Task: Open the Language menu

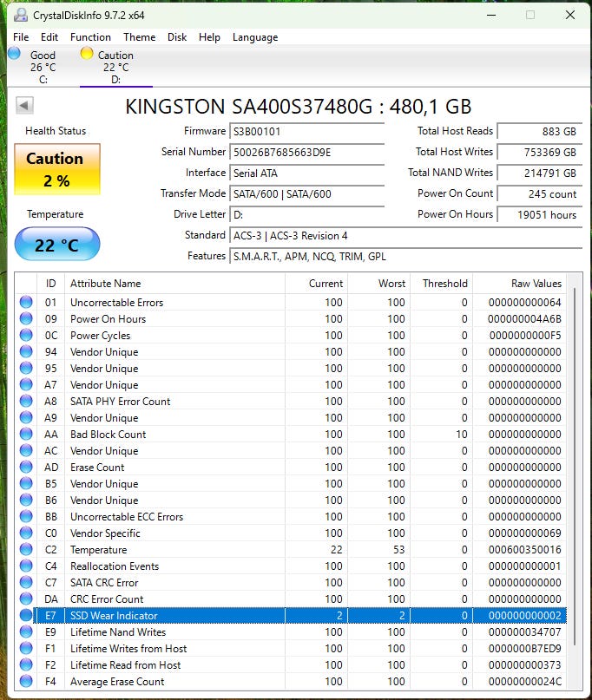Action: (255, 37)
